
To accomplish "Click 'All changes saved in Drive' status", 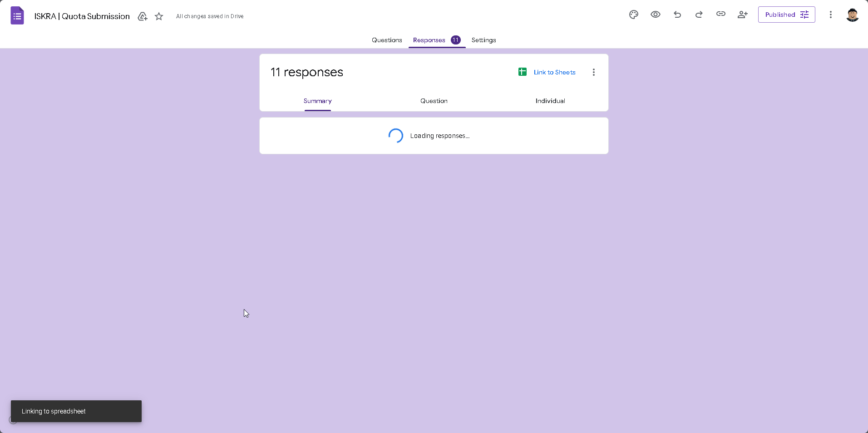I will pos(210,16).
